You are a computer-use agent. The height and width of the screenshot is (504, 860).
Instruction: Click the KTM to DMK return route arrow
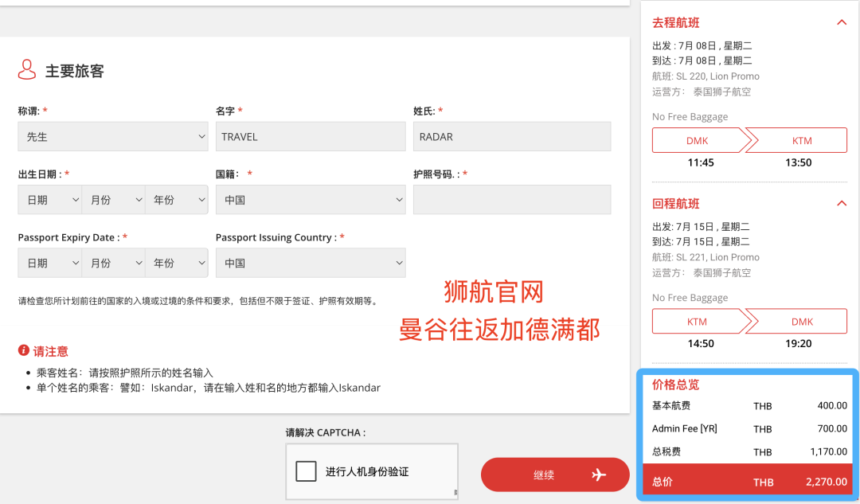749,321
